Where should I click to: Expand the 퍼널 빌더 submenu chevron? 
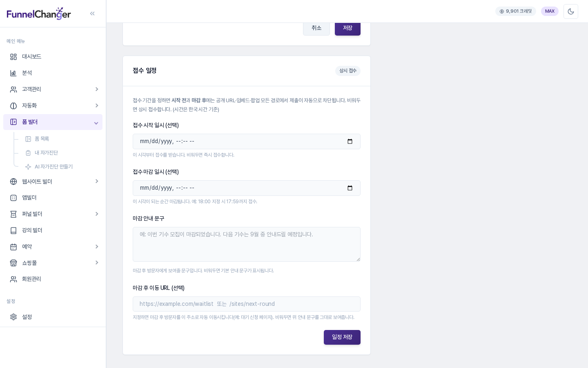coord(97,214)
